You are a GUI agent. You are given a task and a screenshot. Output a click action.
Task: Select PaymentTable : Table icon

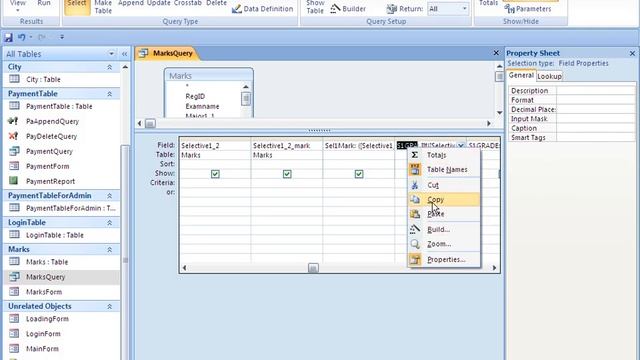(x=14, y=106)
